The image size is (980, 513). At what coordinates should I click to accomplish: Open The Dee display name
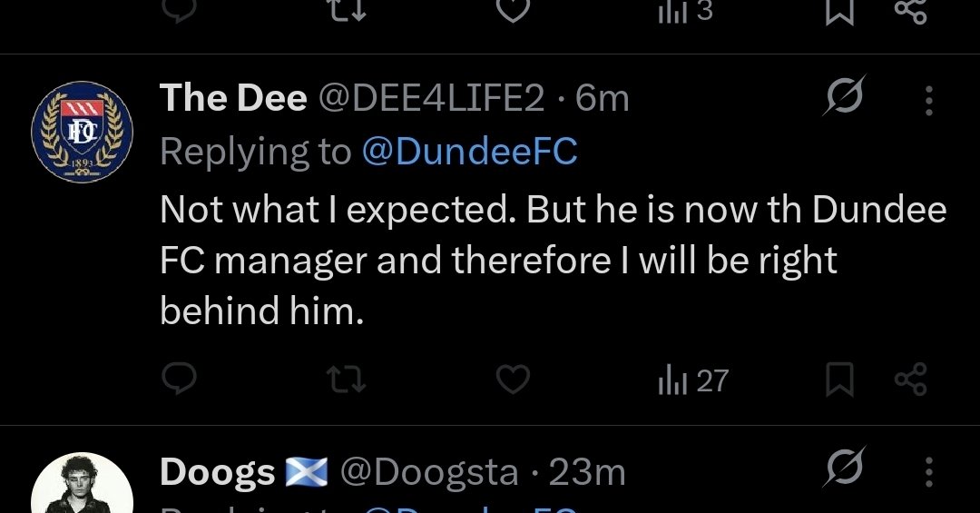coord(233,98)
